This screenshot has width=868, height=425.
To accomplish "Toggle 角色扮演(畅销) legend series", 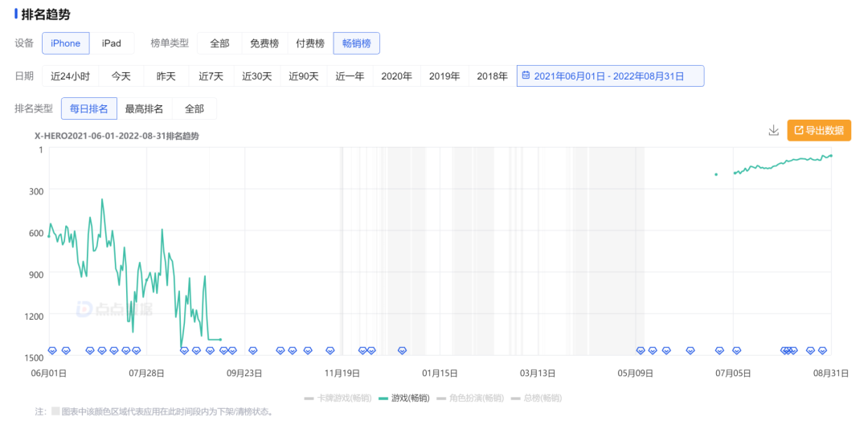I will tap(470, 398).
